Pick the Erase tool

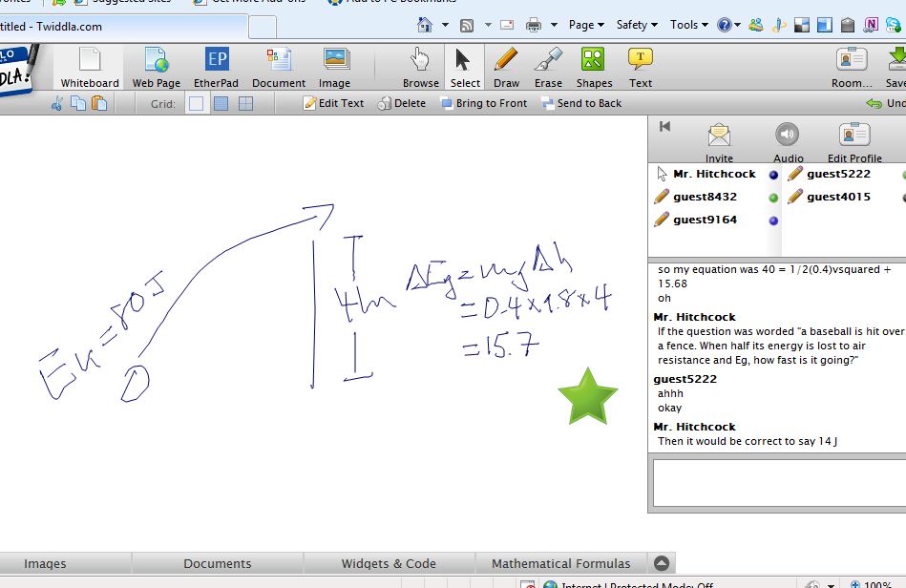(x=548, y=68)
